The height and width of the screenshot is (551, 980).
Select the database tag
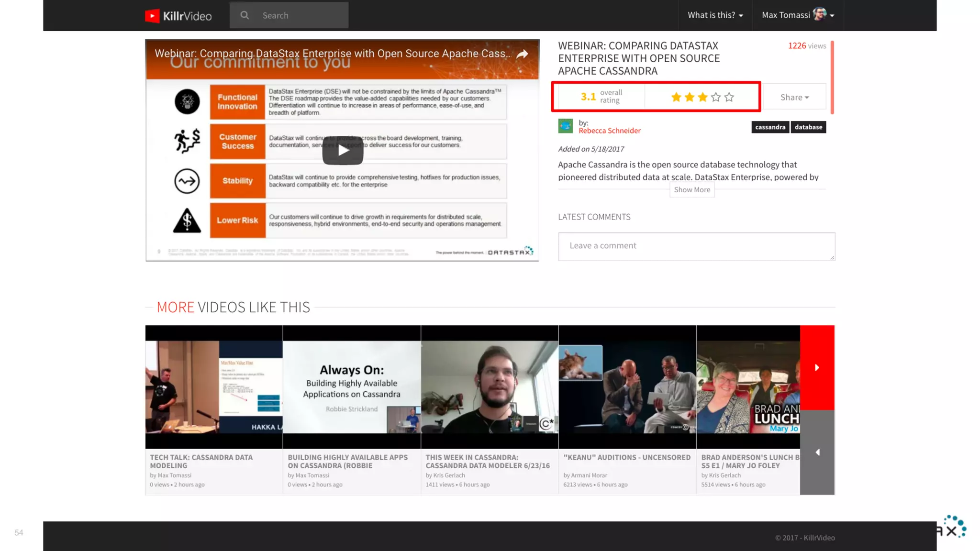(x=808, y=127)
